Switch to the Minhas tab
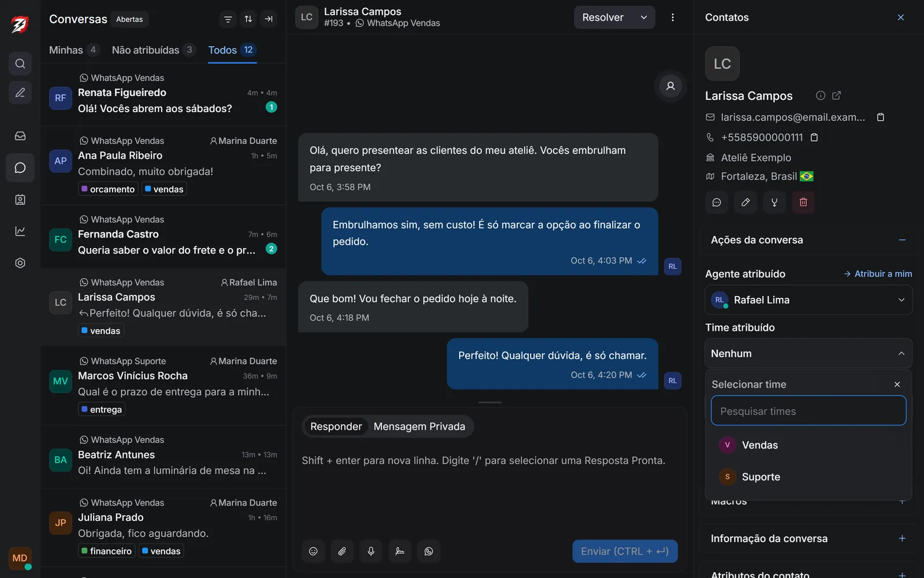This screenshot has height=578, width=924. point(74,50)
